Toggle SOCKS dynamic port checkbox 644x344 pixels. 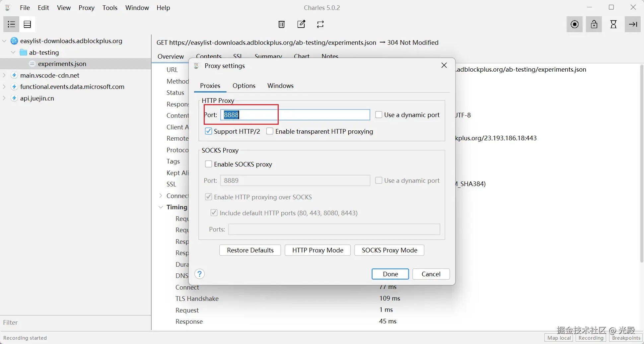point(379,180)
